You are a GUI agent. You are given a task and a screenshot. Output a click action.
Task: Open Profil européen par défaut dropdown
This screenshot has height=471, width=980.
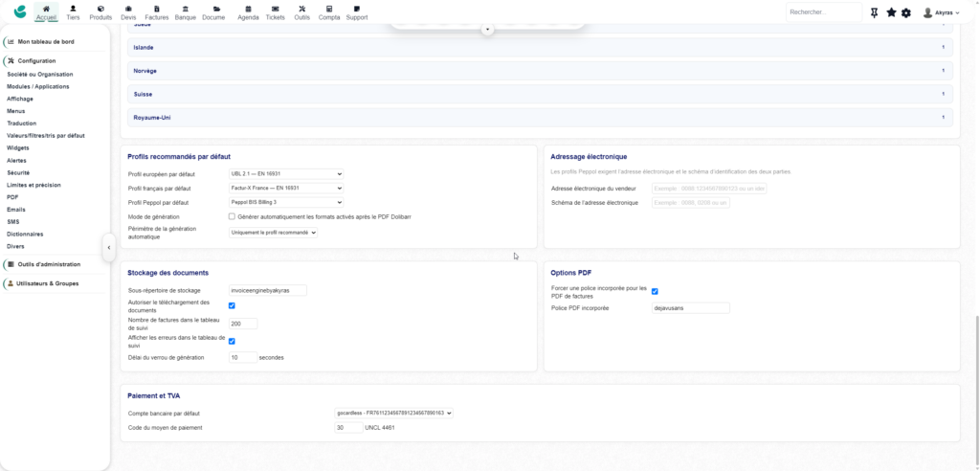[x=286, y=174]
